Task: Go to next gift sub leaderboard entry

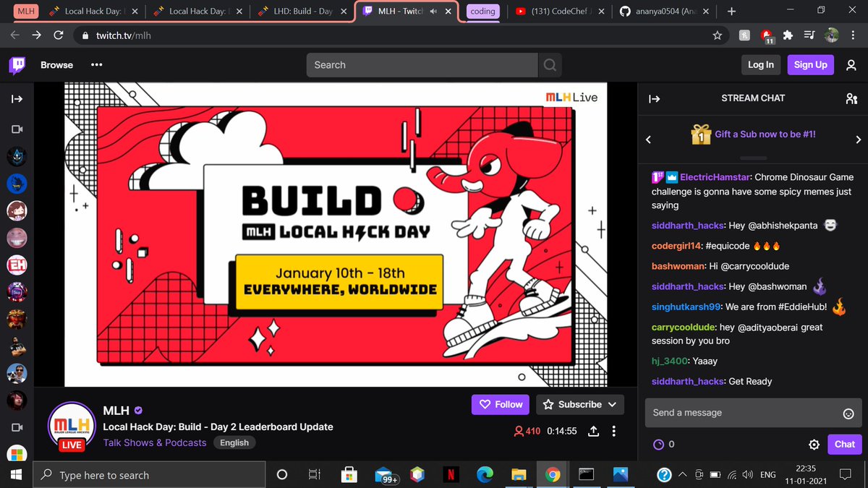Action: [x=859, y=140]
